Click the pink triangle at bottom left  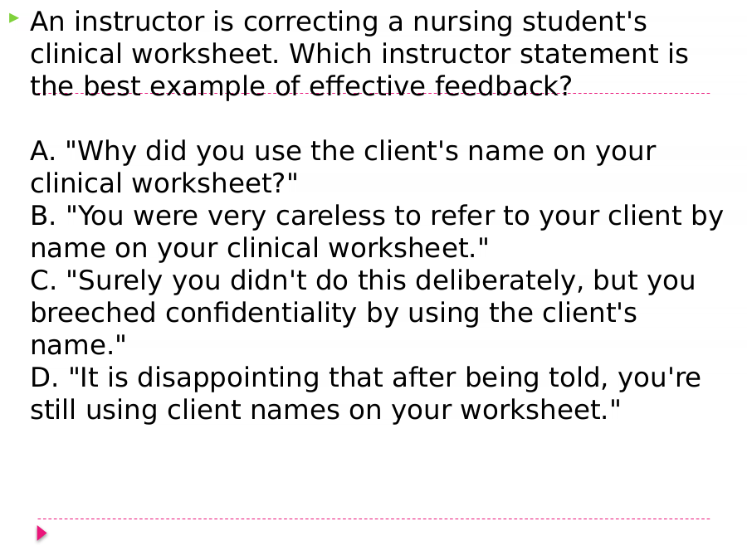[x=42, y=533]
